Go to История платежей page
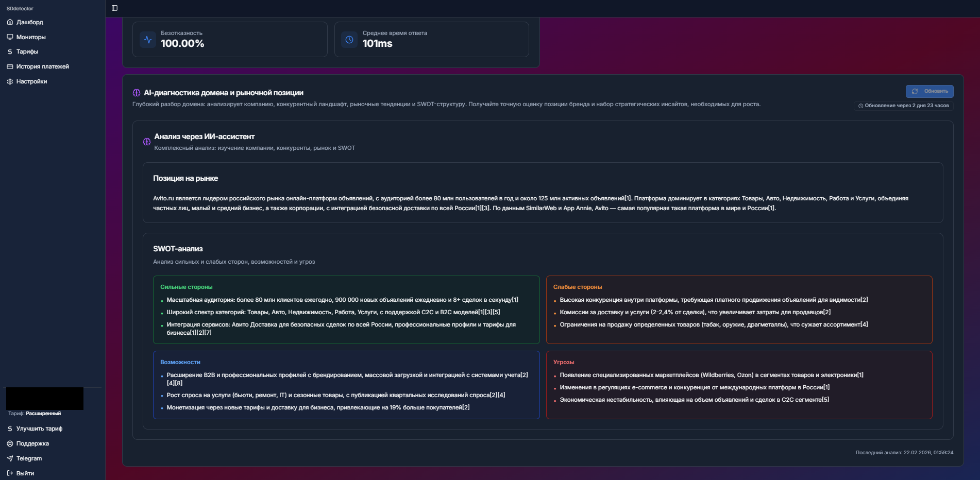Image resolution: width=980 pixels, height=480 pixels. (x=42, y=66)
